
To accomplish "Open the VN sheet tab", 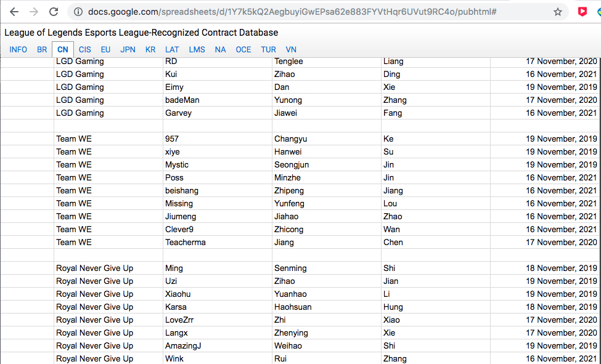I will (x=291, y=49).
